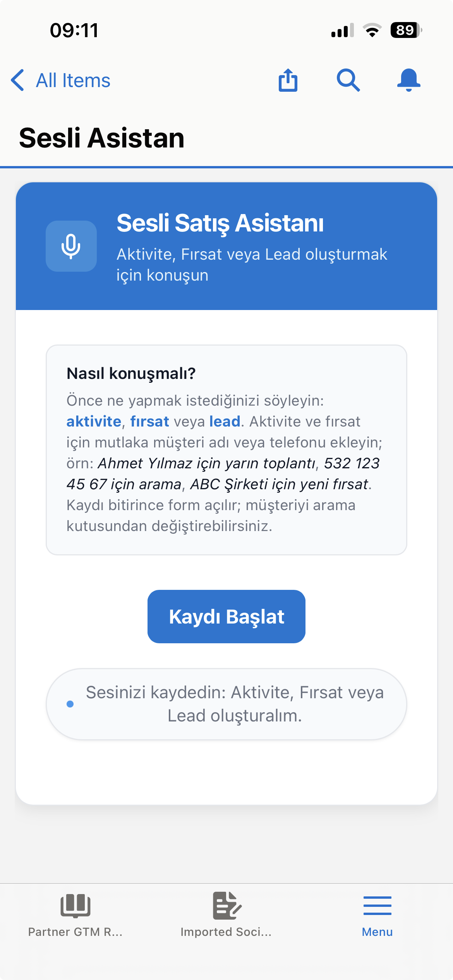Open the hamburger Menu icon
453x980 pixels.
tap(377, 906)
